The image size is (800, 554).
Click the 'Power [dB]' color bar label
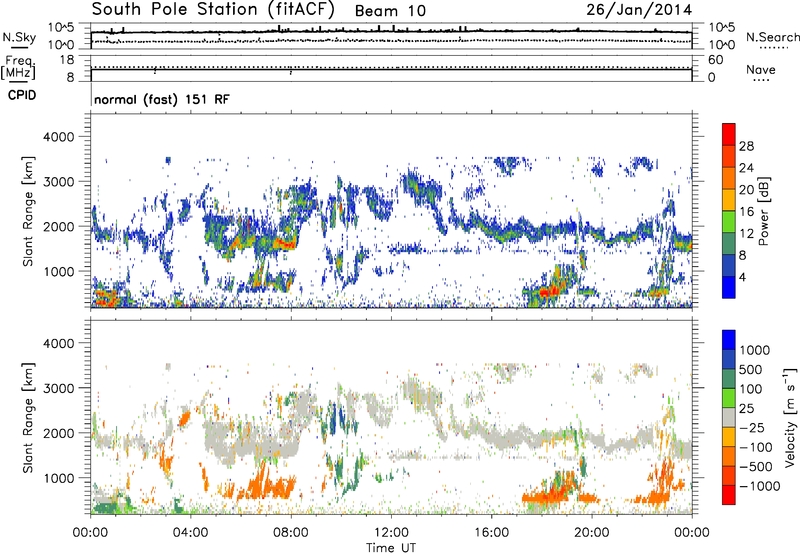[763, 211]
